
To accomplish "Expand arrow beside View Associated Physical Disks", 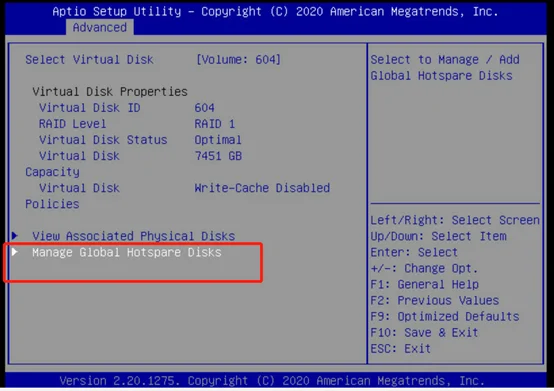I will click(14, 235).
